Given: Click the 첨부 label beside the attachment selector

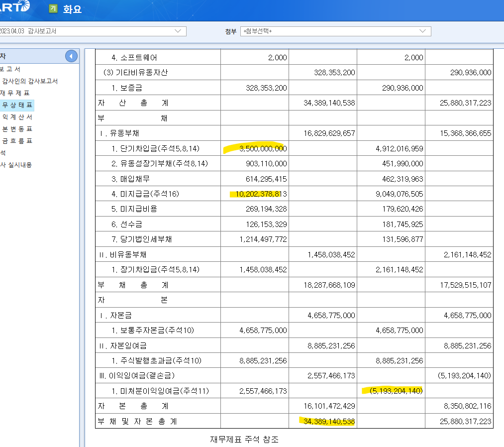Looking at the screenshot, I should pyautogui.click(x=231, y=31).
